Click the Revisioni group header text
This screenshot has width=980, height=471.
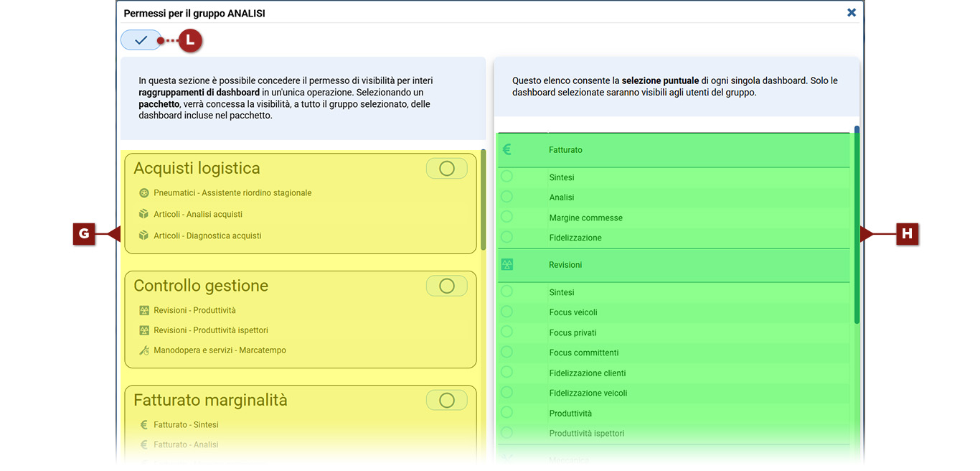(565, 265)
